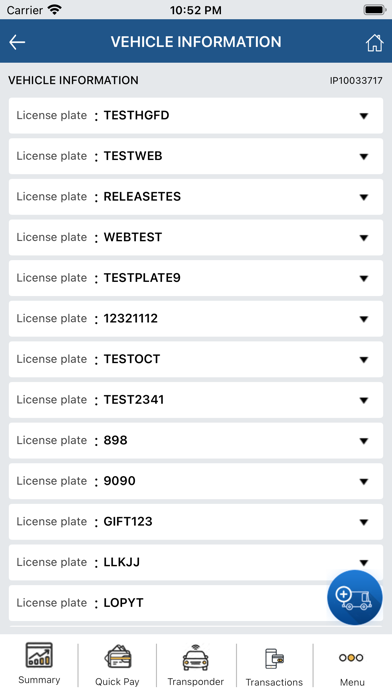Tap the back arrow icon
Screen dimensions: 392x696
tap(17, 42)
